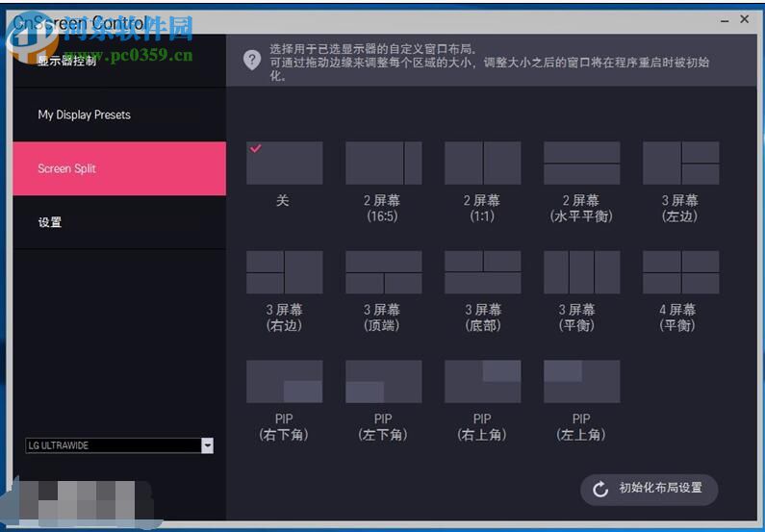Close the OnScreen Control window

[745, 19]
